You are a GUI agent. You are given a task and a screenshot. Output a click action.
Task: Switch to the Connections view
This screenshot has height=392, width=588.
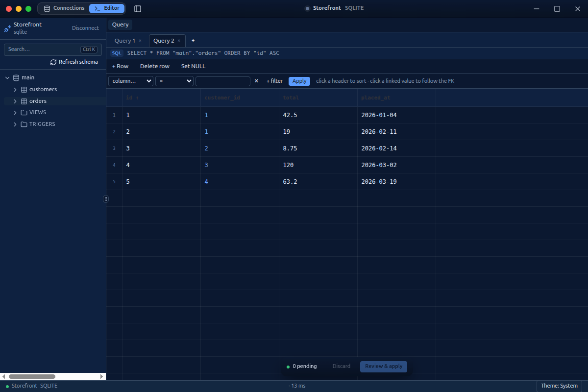click(64, 8)
